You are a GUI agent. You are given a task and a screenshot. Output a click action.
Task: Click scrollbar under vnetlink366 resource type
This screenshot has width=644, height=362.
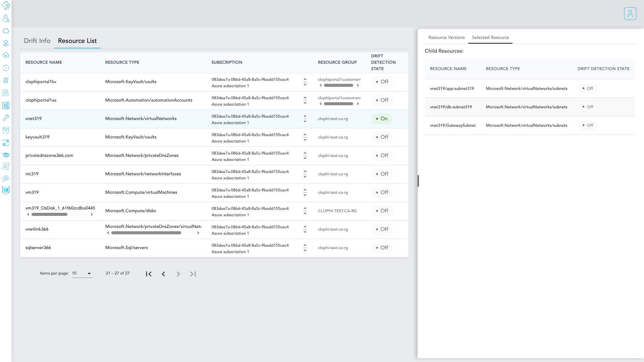coord(146,233)
